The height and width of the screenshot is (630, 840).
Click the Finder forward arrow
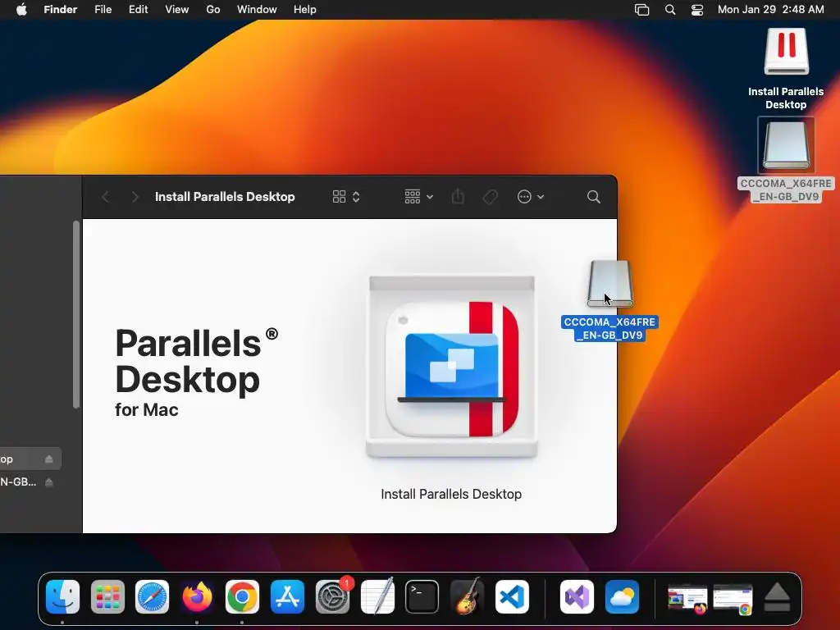(x=135, y=197)
